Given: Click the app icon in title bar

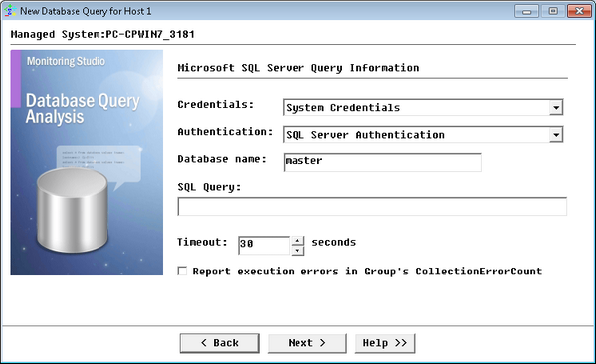Looking at the screenshot, I should click(10, 11).
